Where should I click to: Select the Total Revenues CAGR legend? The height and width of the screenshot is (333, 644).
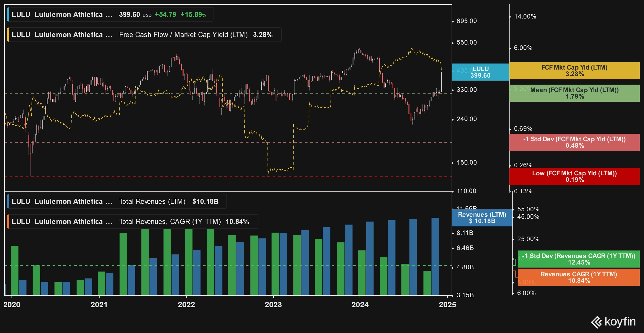click(x=133, y=222)
